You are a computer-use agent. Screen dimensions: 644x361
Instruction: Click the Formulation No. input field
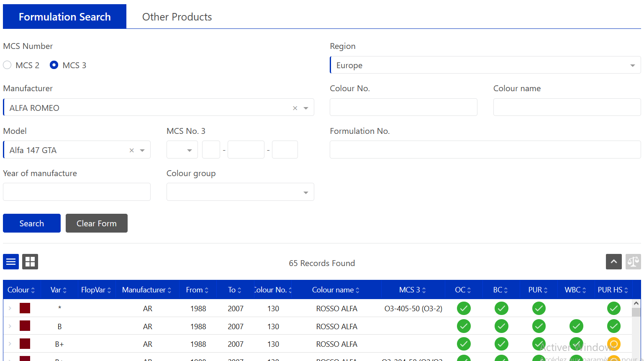click(x=485, y=150)
